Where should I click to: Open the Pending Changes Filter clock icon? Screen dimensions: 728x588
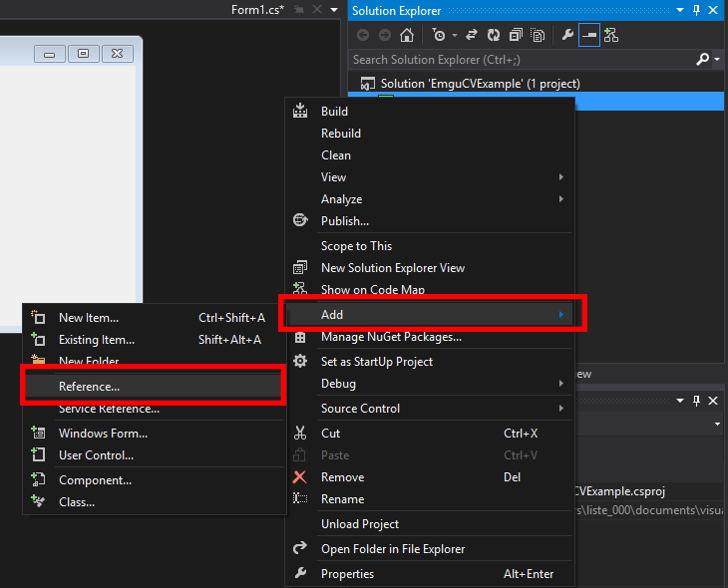click(438, 35)
